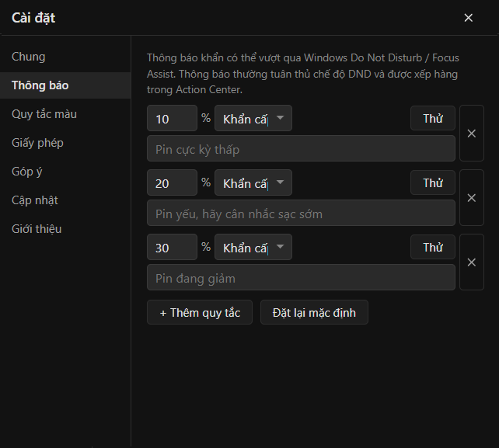Delete the 10% notification rule

pos(472,134)
